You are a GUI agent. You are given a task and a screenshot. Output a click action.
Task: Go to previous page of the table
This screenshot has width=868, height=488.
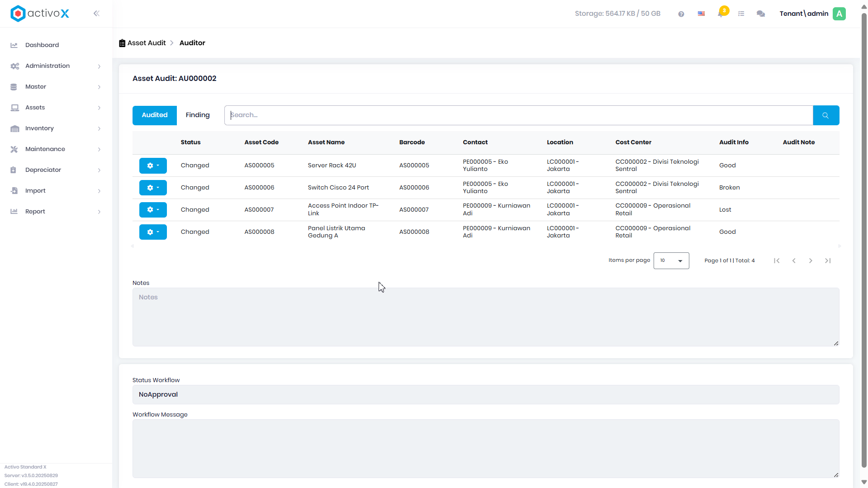[794, 261]
